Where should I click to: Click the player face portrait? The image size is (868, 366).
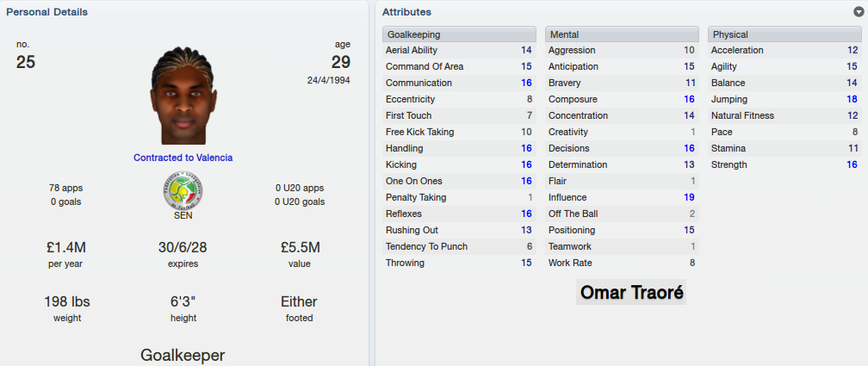point(183,96)
